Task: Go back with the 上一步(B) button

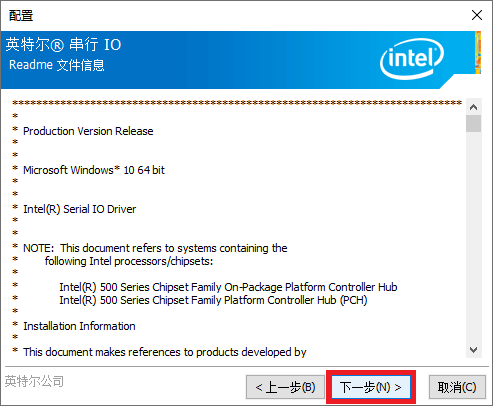Action: 285,387
